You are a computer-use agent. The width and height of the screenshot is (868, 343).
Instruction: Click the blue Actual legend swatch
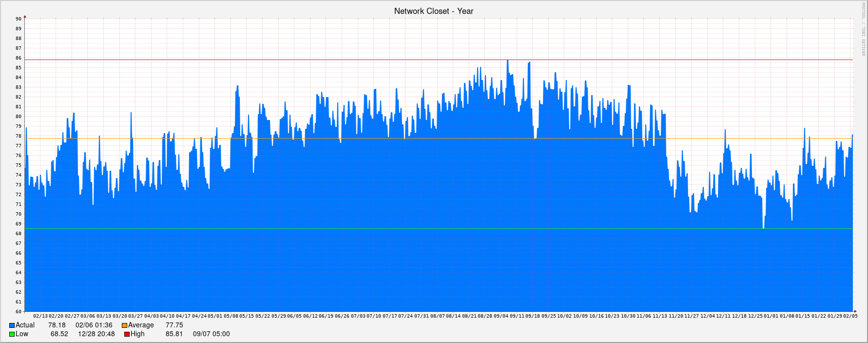coord(12,325)
